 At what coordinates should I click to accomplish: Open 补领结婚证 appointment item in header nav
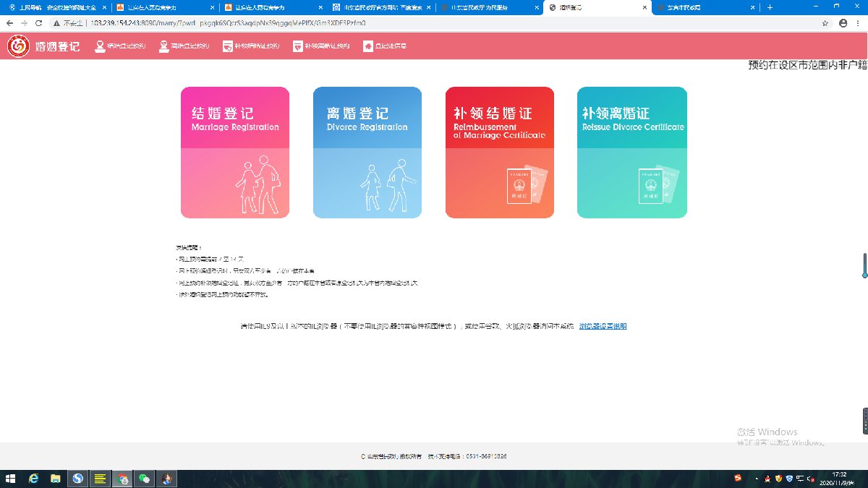tap(250, 46)
